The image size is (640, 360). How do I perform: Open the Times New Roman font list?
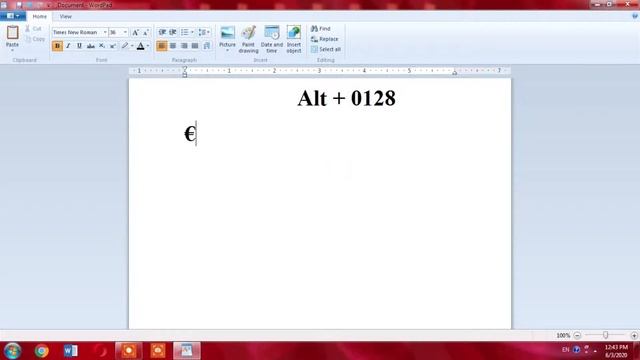tap(105, 32)
